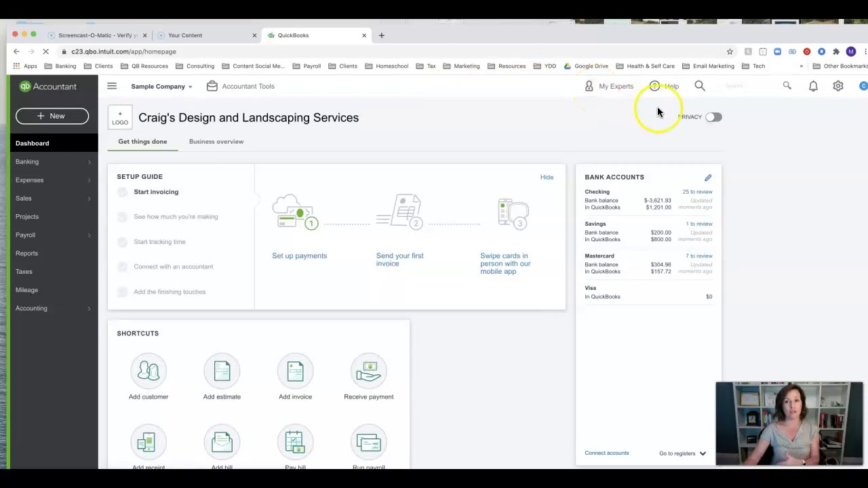Open the settings gear icon
The image size is (868, 488).
point(838,86)
